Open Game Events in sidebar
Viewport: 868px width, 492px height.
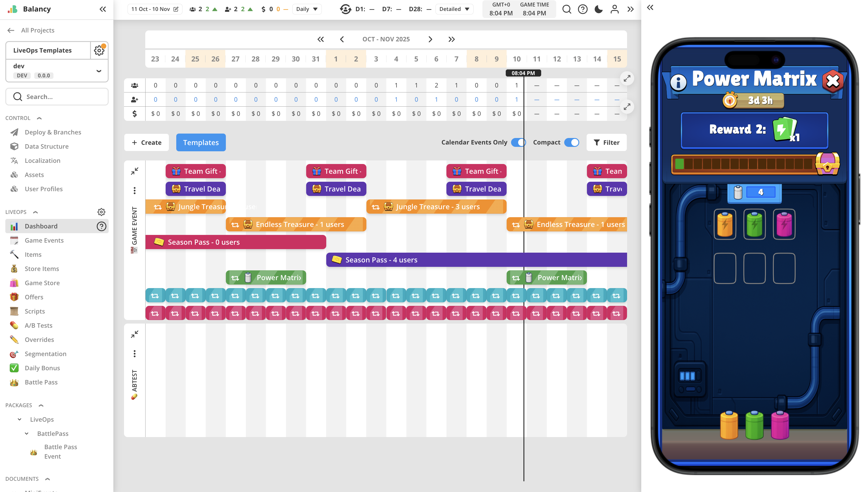coord(44,240)
